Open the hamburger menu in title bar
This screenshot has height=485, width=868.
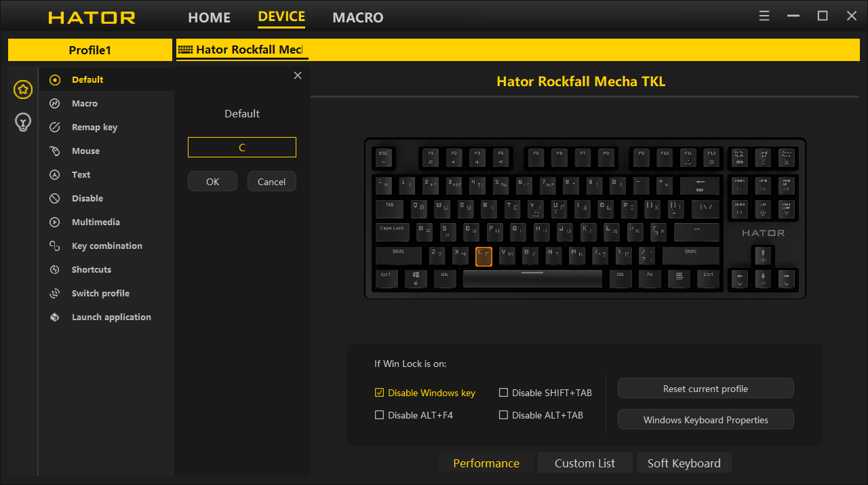pos(764,16)
